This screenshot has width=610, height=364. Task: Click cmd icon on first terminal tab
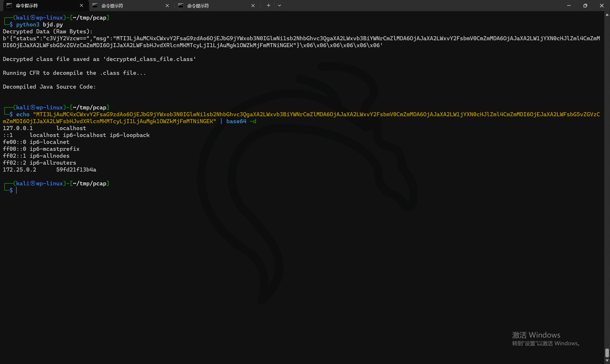tap(9, 5)
